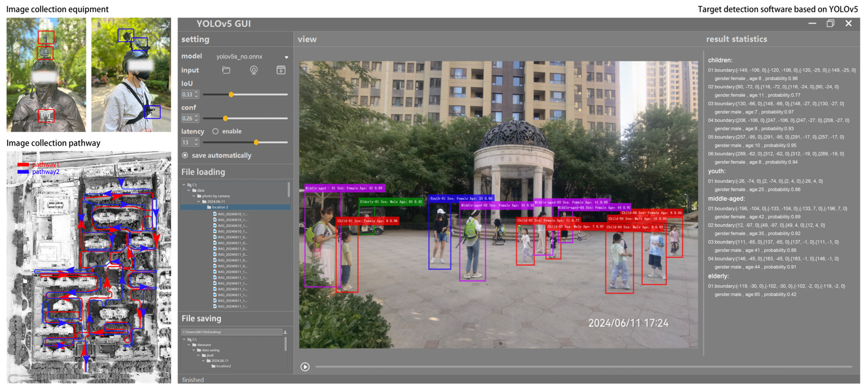Collapse the 2024.06.11 folder in File loading

(199, 202)
